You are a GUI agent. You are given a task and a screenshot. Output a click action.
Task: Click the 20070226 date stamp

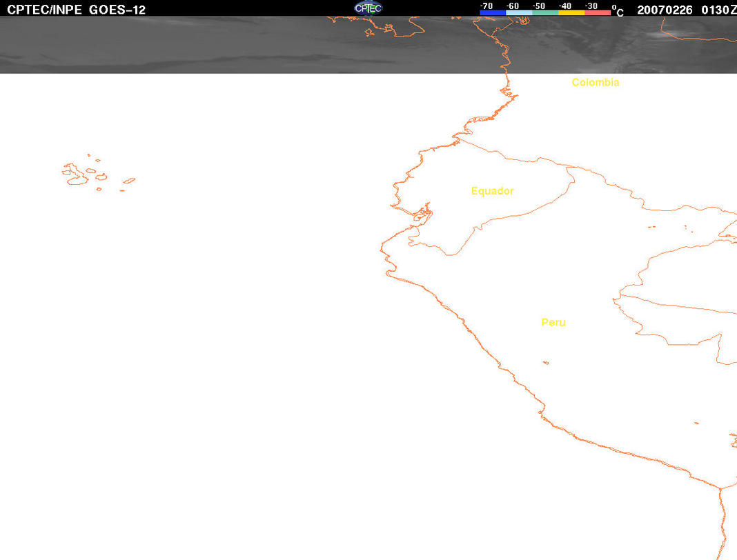point(665,10)
